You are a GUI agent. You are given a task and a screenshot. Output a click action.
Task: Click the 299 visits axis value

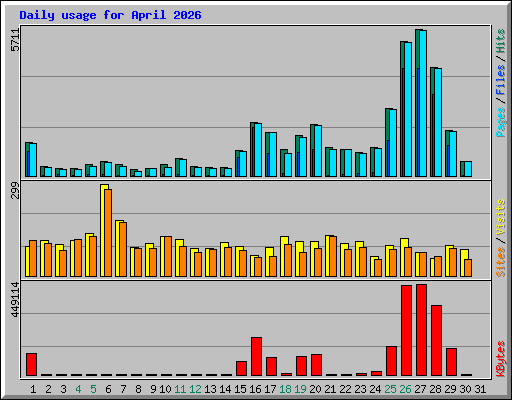[x=15, y=190]
